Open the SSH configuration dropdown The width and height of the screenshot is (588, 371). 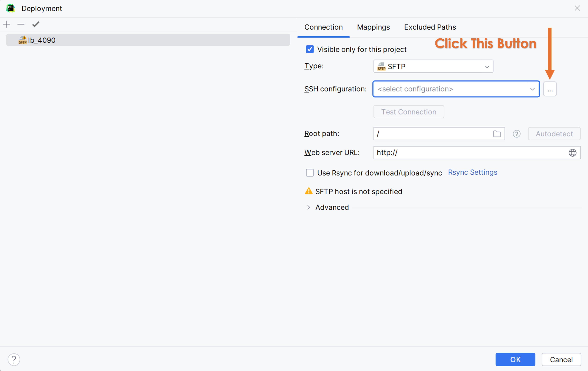point(456,89)
